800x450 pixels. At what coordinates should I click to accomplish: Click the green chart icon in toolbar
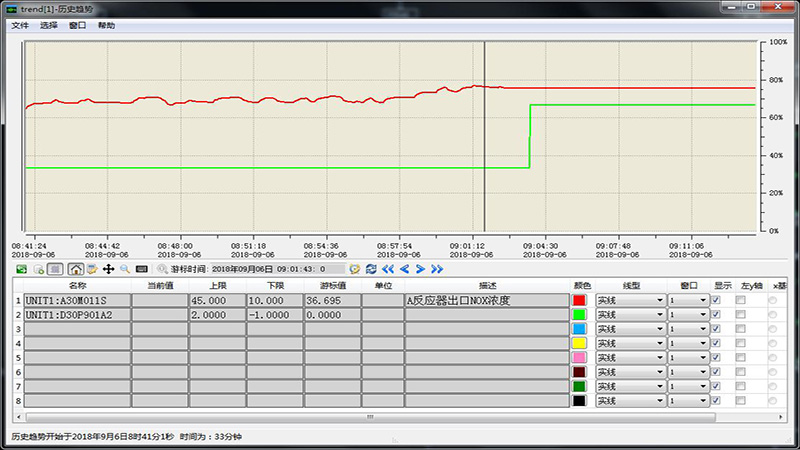pos(21,269)
